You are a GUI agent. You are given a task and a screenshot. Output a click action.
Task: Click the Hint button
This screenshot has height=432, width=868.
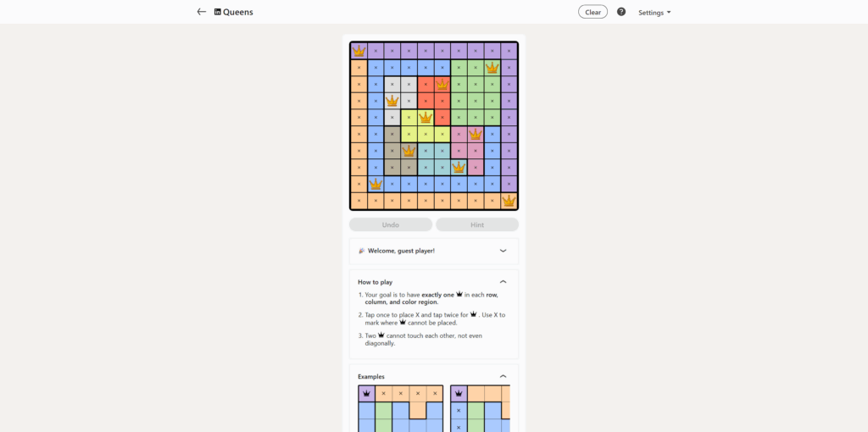[x=477, y=224]
